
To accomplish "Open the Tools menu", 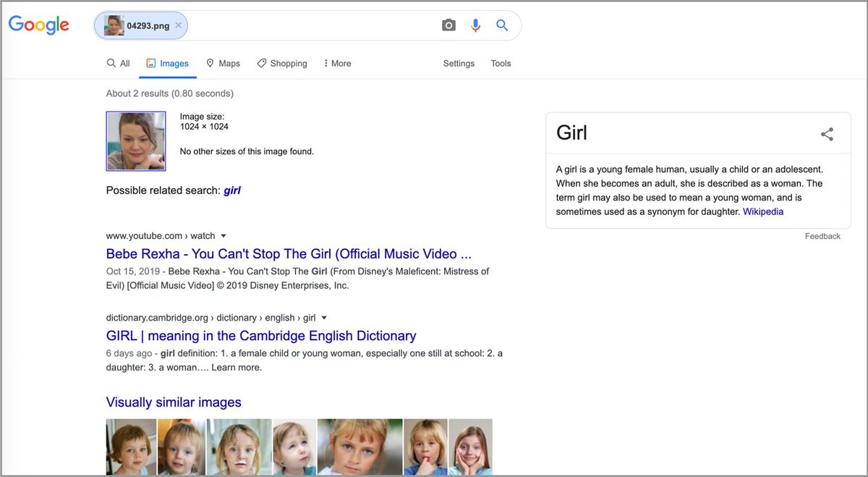I will [501, 64].
